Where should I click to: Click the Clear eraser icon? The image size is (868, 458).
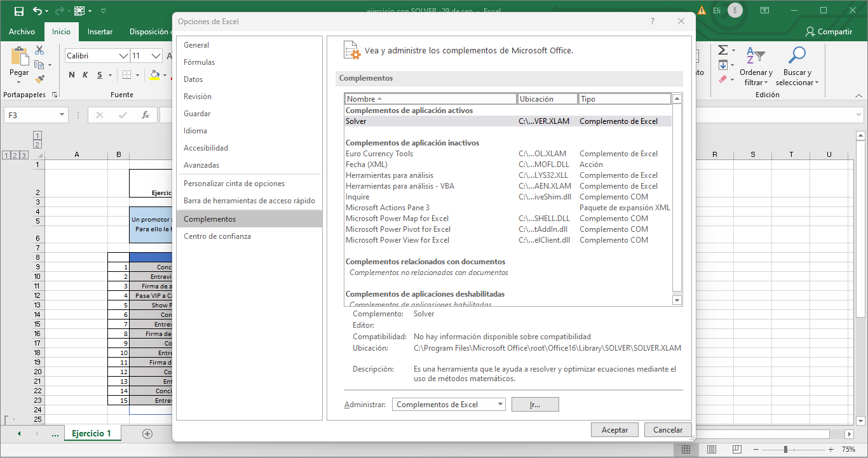pos(722,79)
